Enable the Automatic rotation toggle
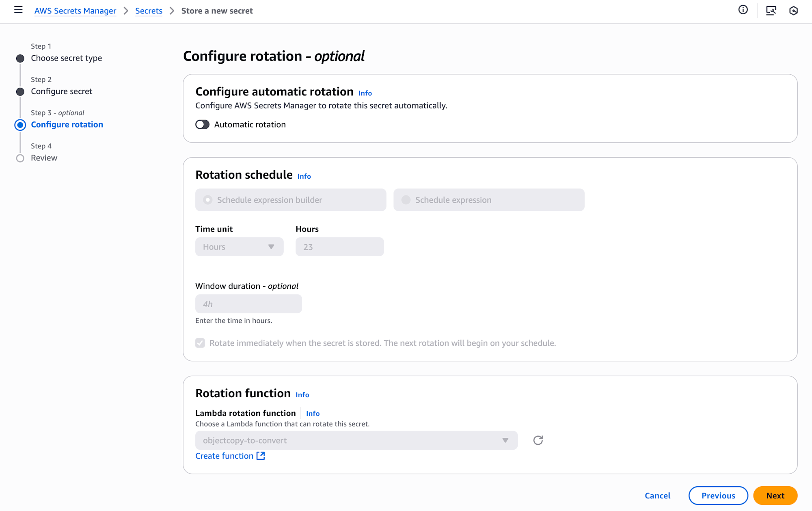 coord(202,125)
